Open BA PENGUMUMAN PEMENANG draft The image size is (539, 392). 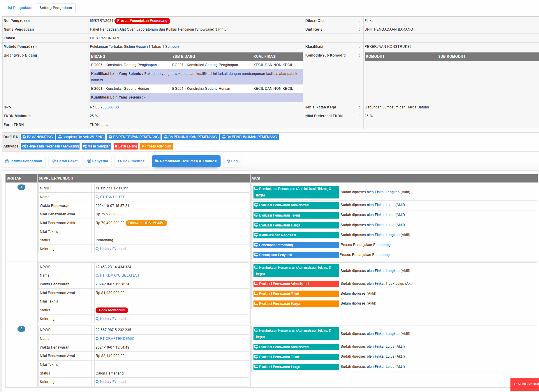coord(249,137)
